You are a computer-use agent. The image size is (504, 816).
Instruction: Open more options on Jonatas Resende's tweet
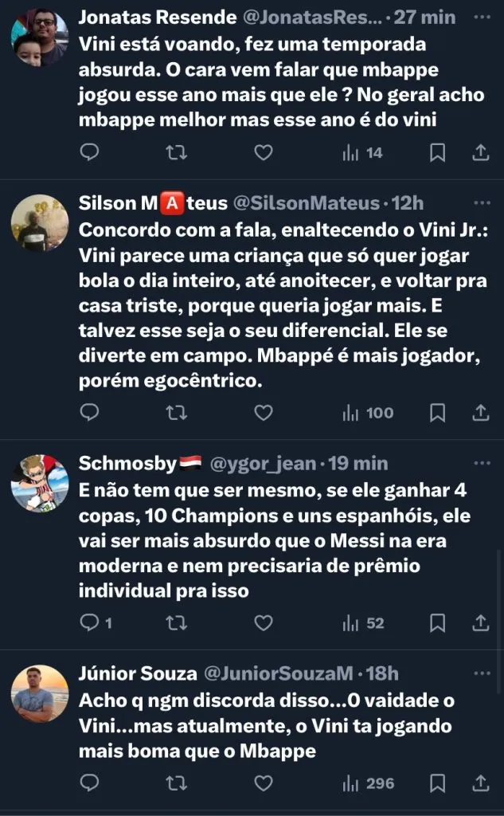[x=482, y=18]
